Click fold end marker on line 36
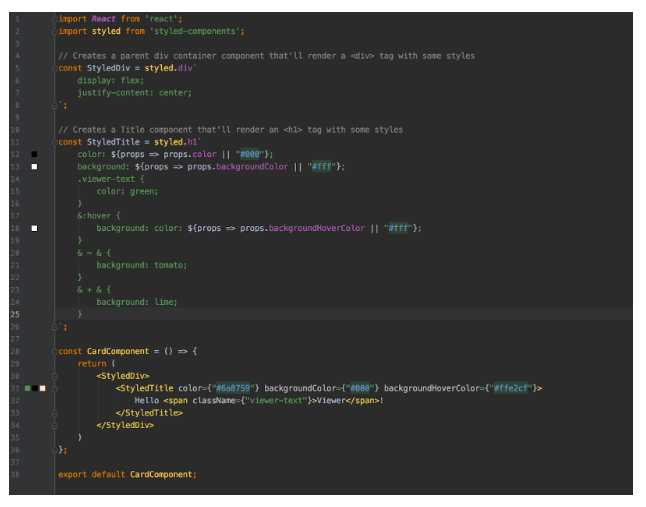 (54, 450)
